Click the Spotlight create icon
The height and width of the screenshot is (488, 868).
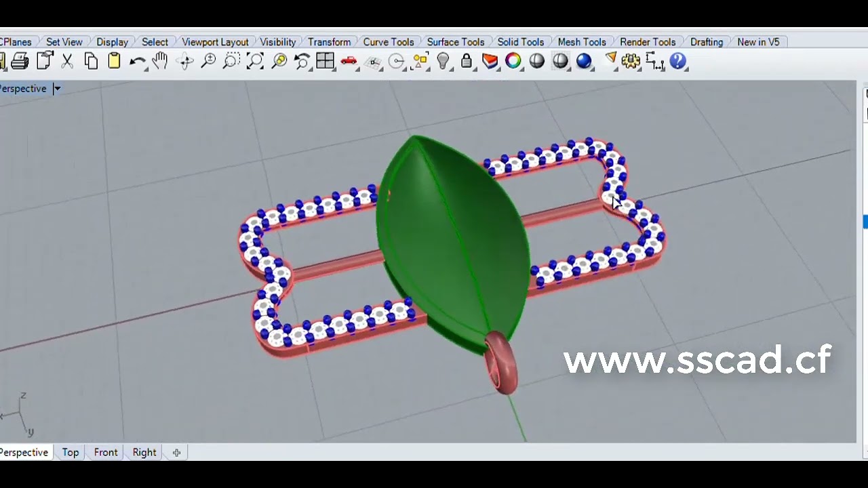coord(610,60)
